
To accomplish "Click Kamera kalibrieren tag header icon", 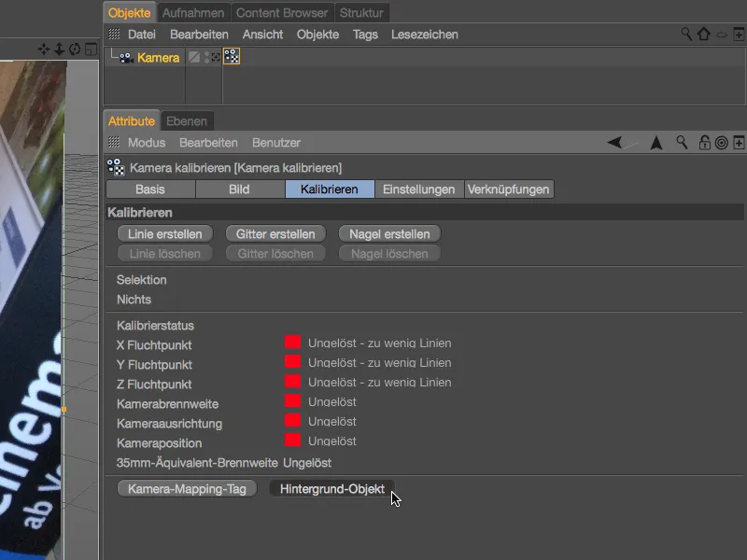I will point(116,167).
